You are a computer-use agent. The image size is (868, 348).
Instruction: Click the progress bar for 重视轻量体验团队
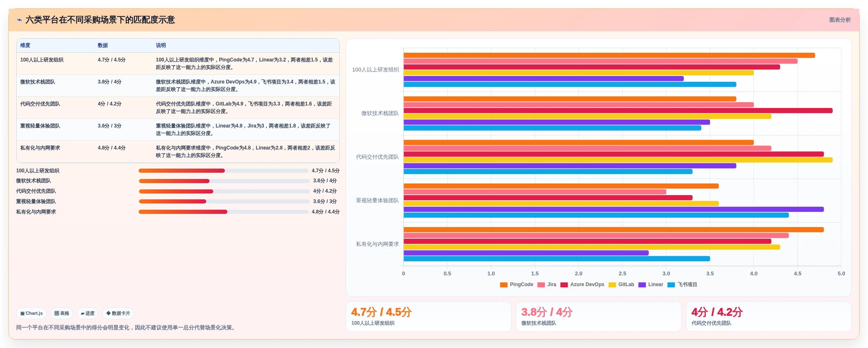point(224,201)
